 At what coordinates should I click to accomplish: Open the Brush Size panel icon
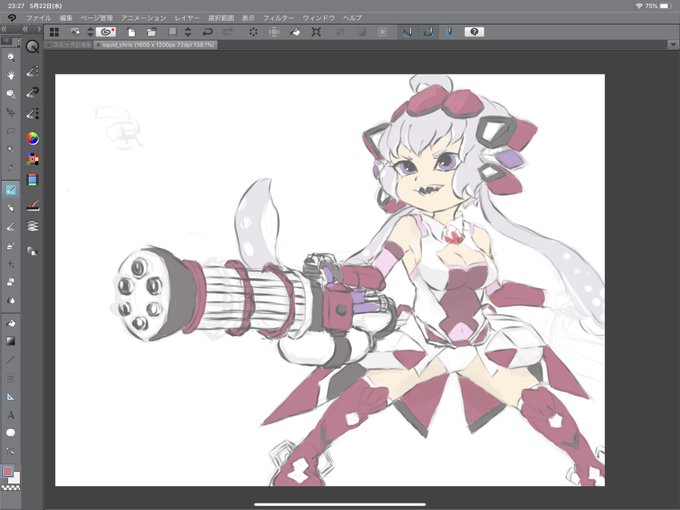click(33, 114)
